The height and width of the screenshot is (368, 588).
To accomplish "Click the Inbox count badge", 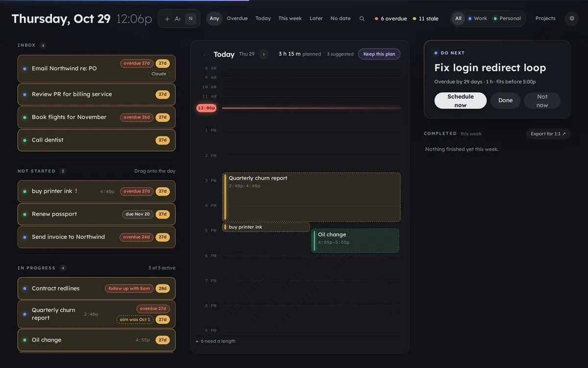I will 43,46.
